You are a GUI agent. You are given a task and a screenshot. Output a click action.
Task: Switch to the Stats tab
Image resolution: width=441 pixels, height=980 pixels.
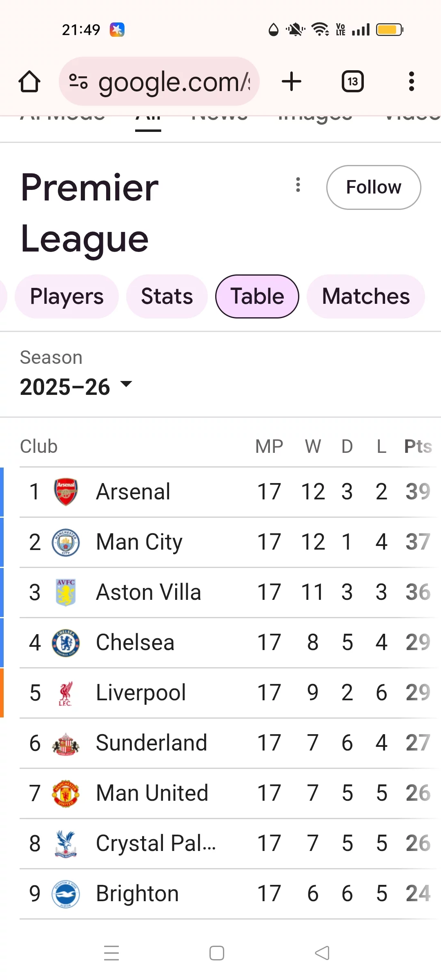point(167,296)
